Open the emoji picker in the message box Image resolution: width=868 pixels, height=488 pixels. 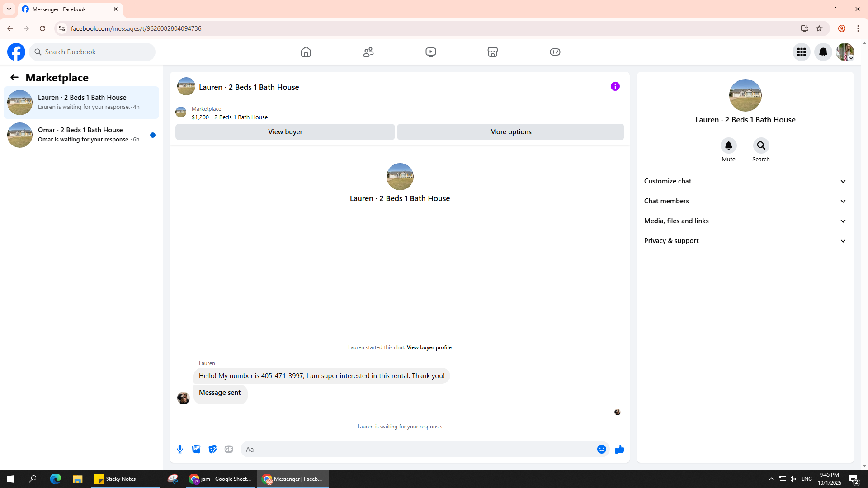pyautogui.click(x=601, y=449)
